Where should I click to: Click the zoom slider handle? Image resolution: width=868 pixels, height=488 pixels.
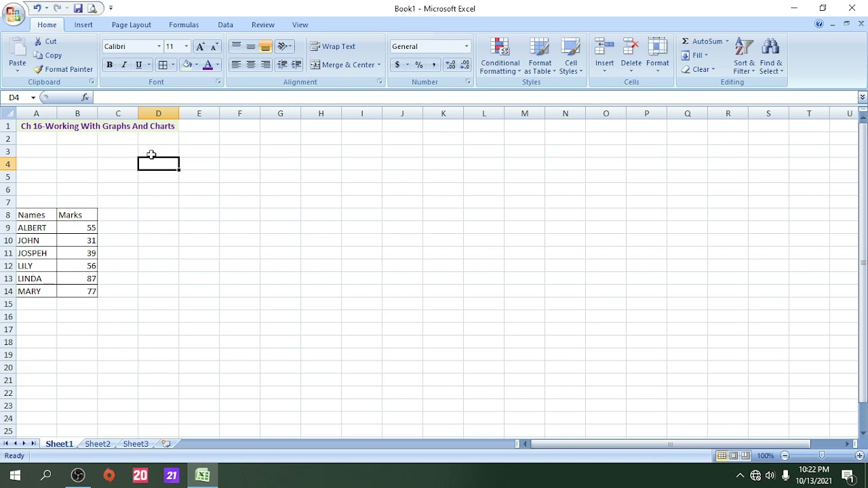click(x=822, y=455)
